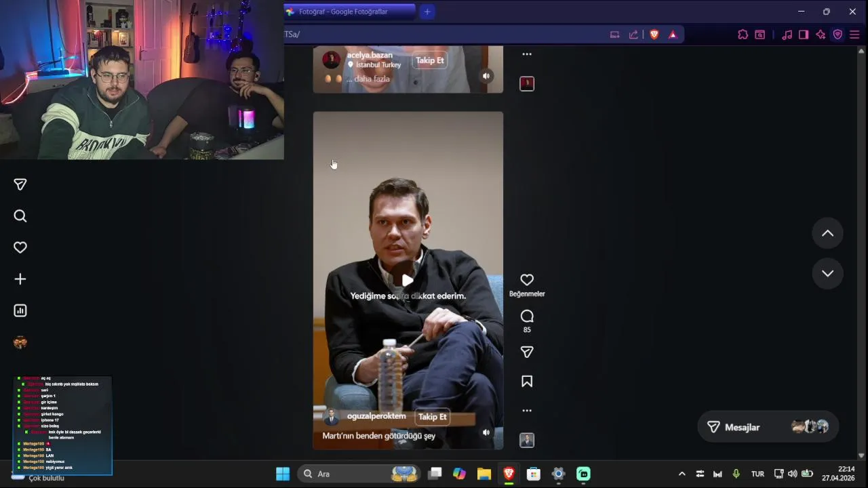Image resolution: width=868 pixels, height=488 pixels.
Task: Open the music playlist icon in toolbar
Action: 787,35
